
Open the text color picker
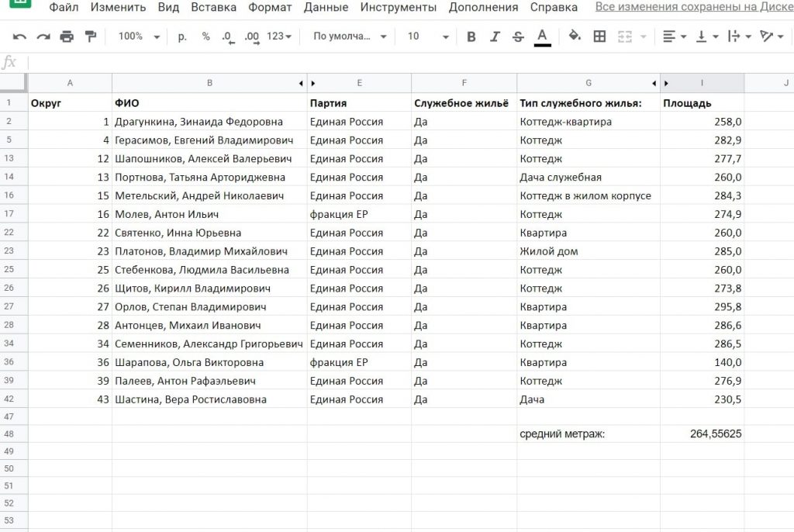542,37
